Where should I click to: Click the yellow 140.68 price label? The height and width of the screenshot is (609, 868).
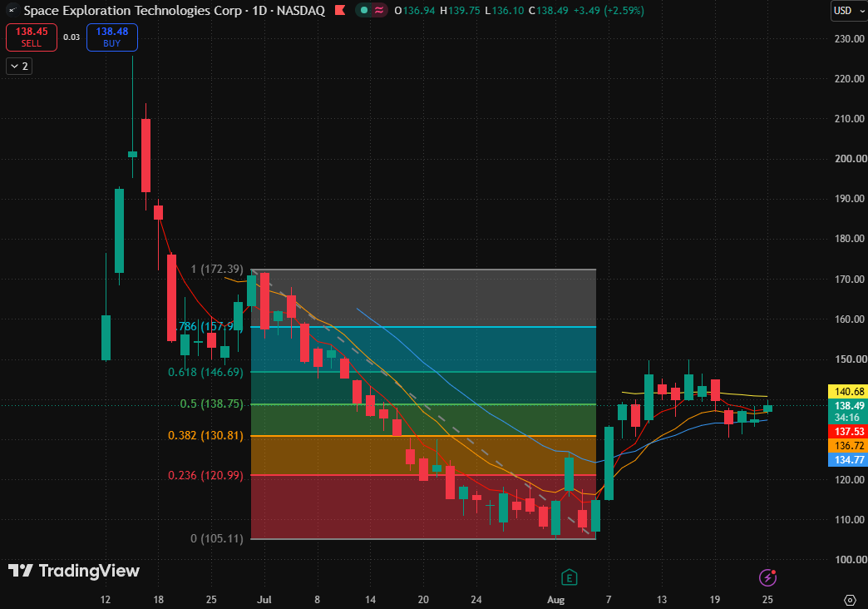tap(847, 392)
